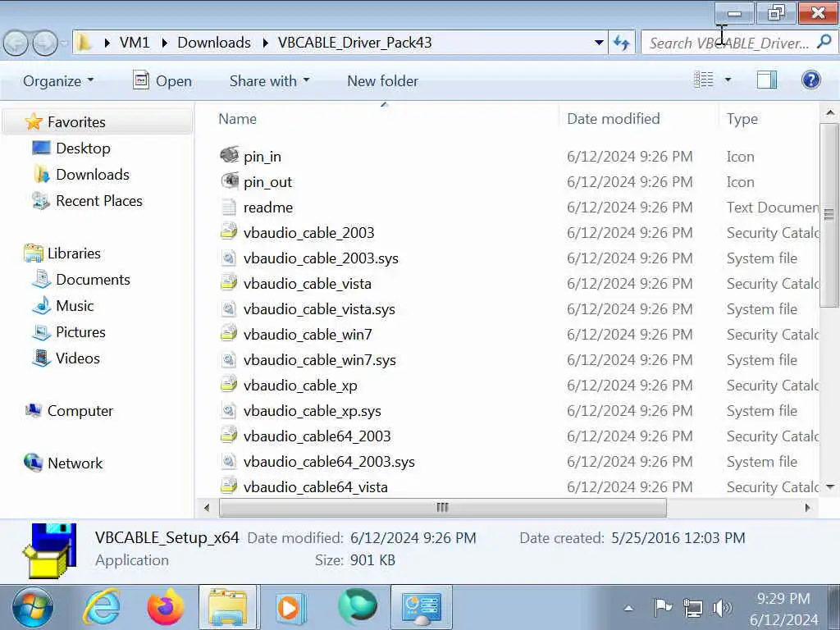This screenshot has height=630, width=840.
Task: Open Music library
Action: [75, 305]
